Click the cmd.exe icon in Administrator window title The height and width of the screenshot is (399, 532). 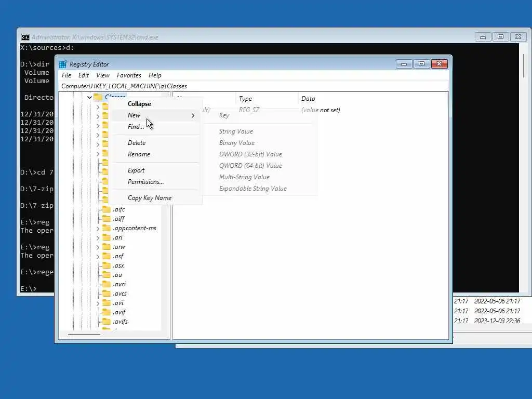tap(25, 37)
